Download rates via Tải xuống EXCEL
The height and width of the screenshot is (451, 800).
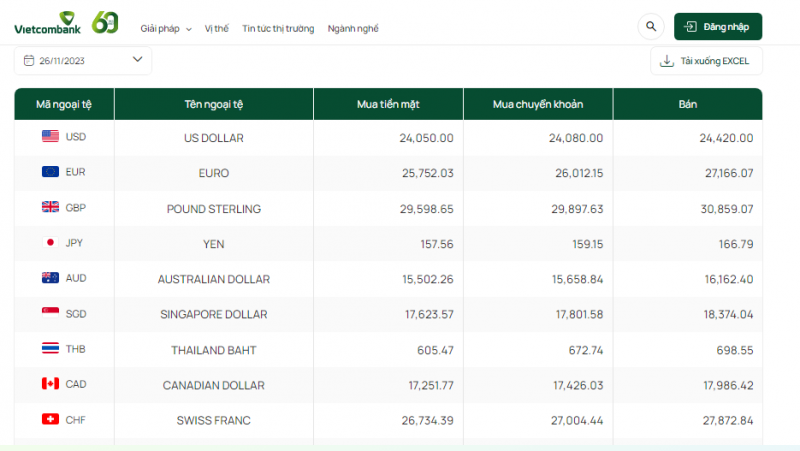[706, 61]
